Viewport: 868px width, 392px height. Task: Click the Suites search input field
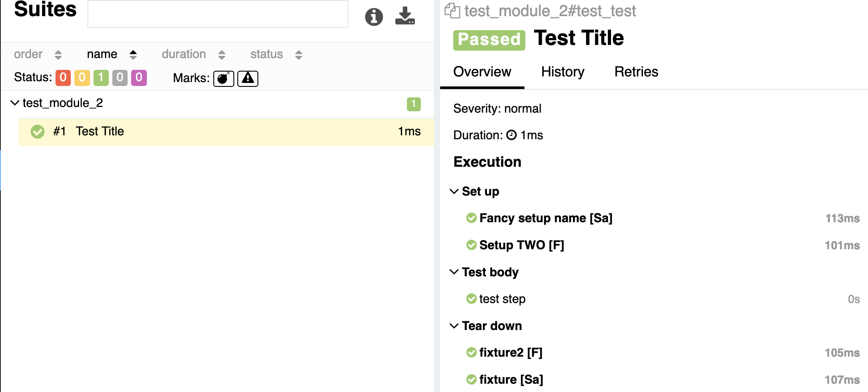218,14
